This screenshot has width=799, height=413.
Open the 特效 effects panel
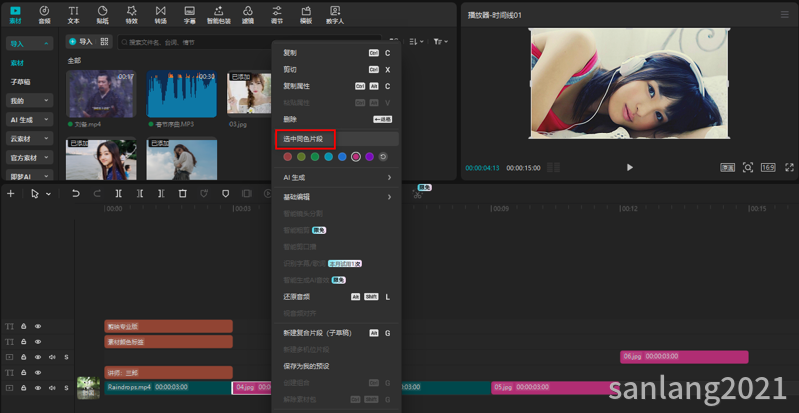[131, 15]
